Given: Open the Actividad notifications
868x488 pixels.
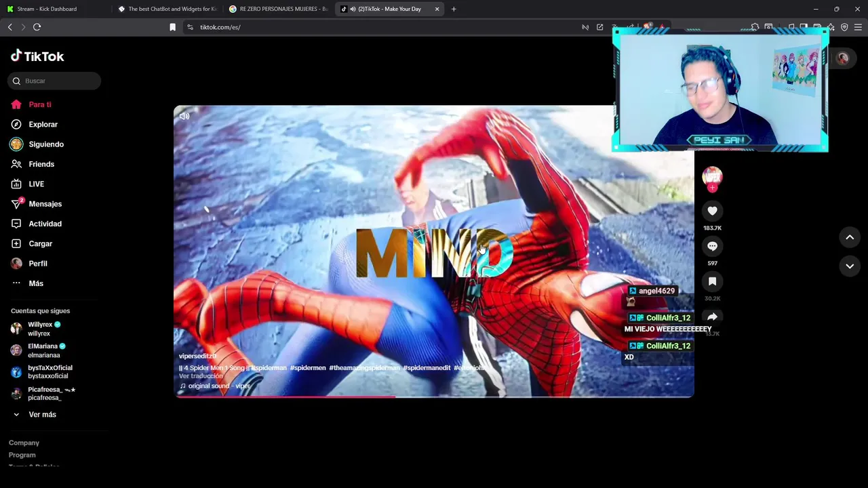Looking at the screenshot, I should [36, 224].
